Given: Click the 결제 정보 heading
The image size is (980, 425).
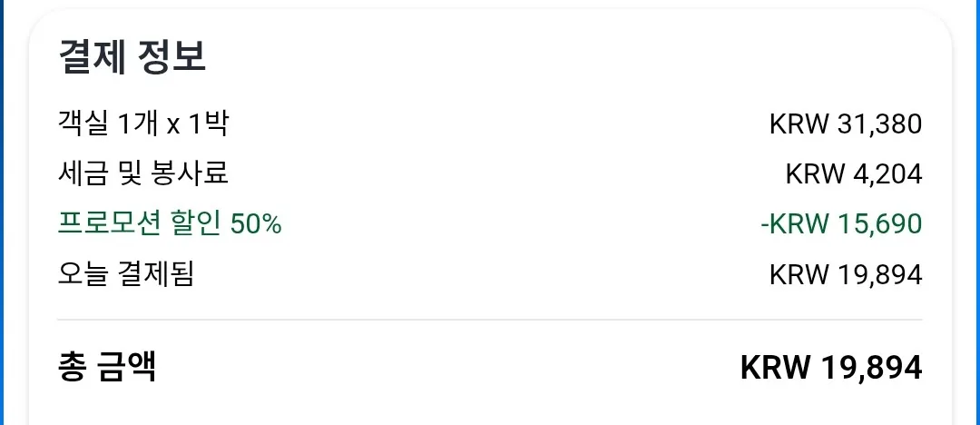Looking at the screenshot, I should [x=132, y=57].
